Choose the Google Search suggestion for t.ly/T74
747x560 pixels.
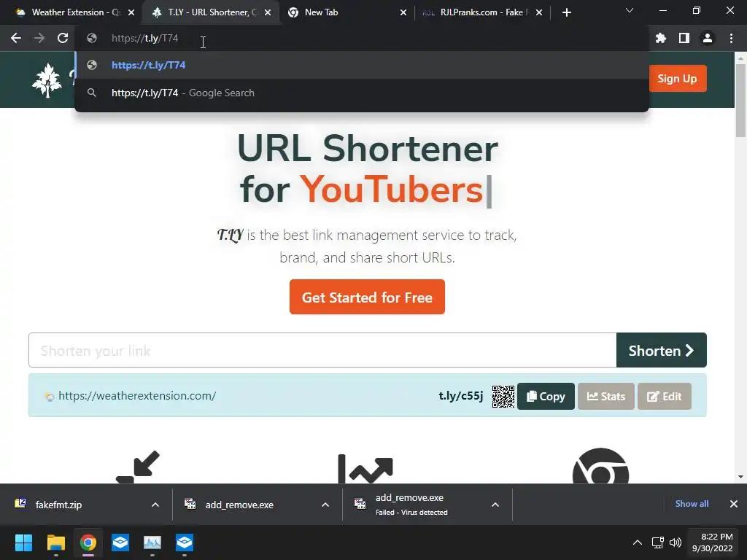click(x=362, y=93)
